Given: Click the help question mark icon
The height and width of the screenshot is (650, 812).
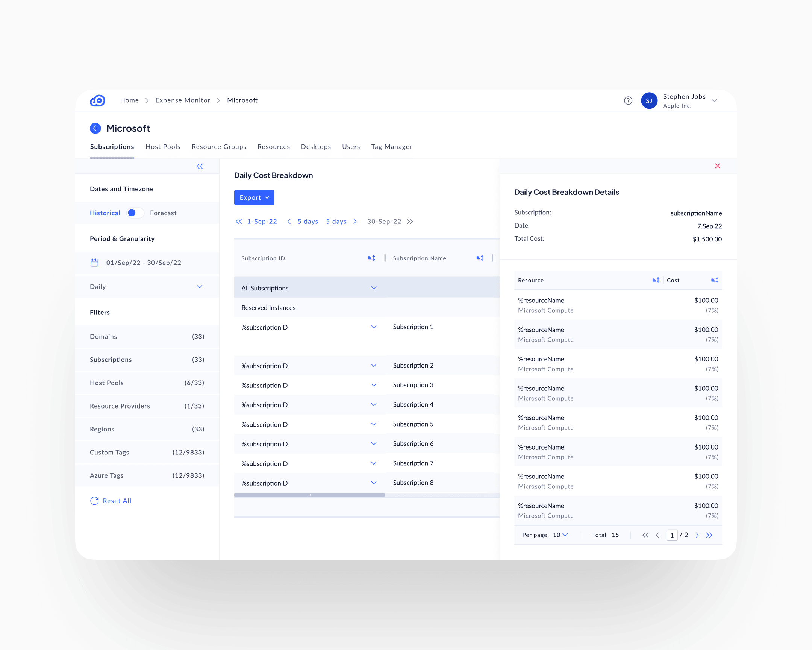Looking at the screenshot, I should coord(628,100).
